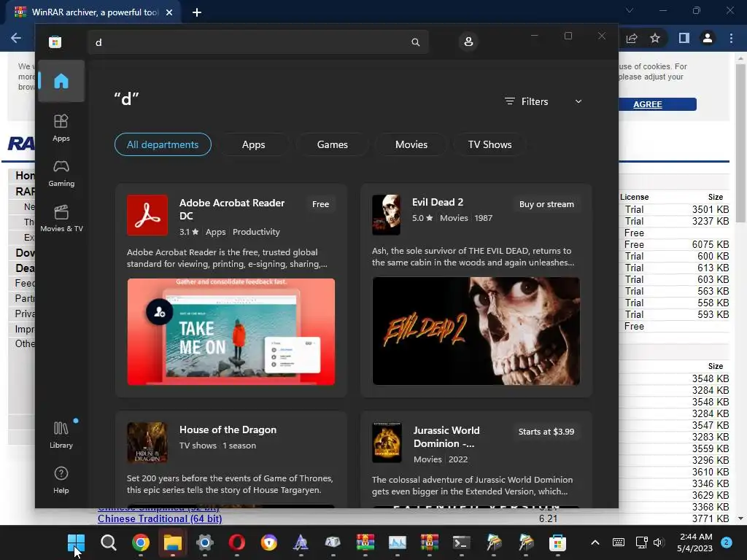Open taskbar Search icon
747x560 pixels.
pyautogui.click(x=108, y=542)
